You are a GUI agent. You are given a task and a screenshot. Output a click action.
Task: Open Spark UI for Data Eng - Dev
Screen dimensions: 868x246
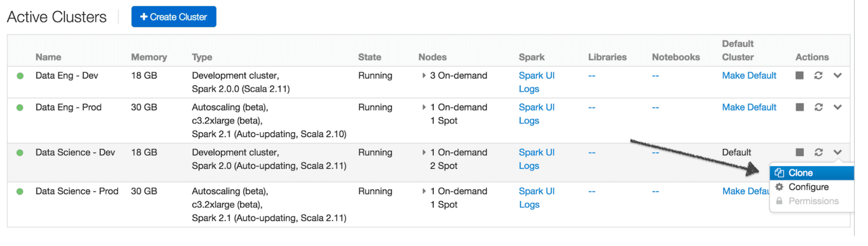click(x=536, y=75)
